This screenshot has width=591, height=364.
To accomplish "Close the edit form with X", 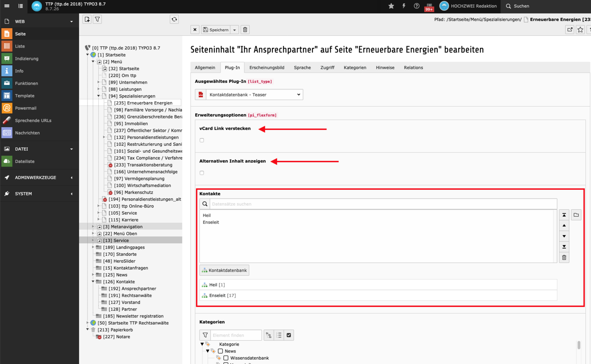I will pos(195,30).
